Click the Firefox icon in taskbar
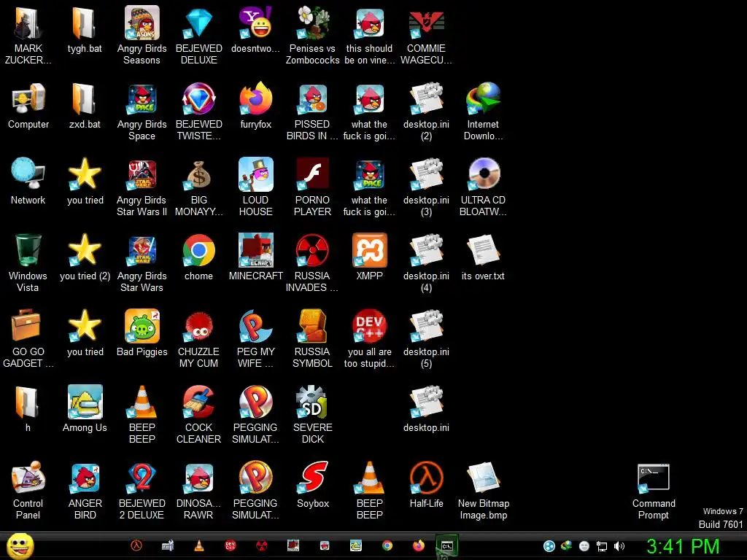The width and height of the screenshot is (747, 560). (x=418, y=545)
